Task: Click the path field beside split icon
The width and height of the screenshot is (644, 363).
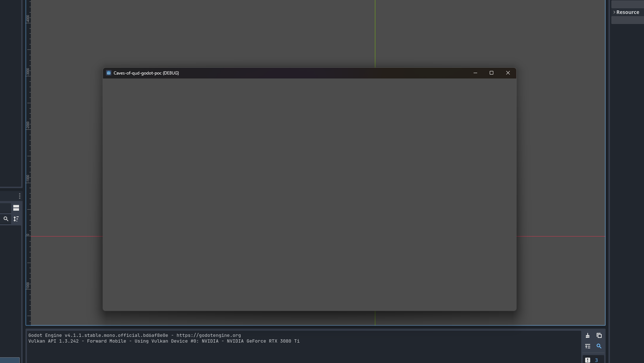Action: point(5,208)
